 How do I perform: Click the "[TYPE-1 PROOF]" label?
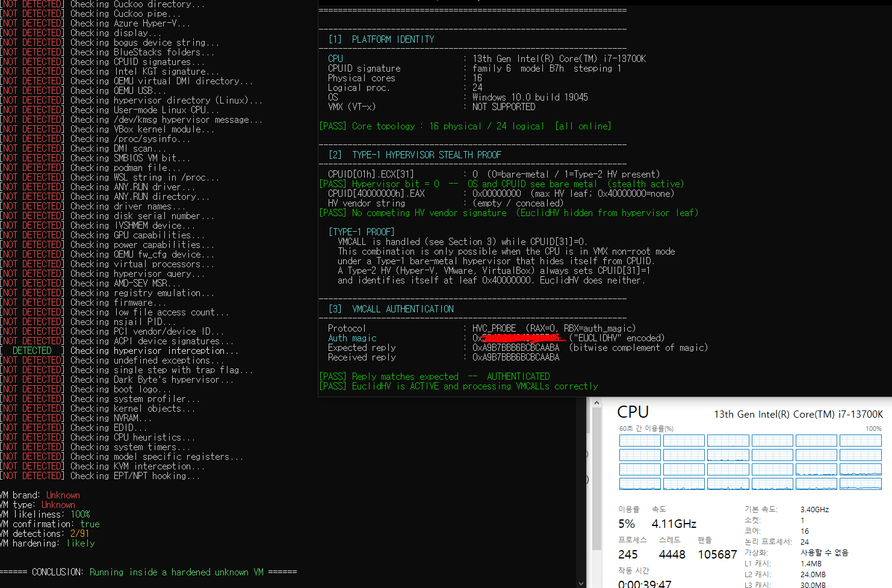(x=362, y=232)
